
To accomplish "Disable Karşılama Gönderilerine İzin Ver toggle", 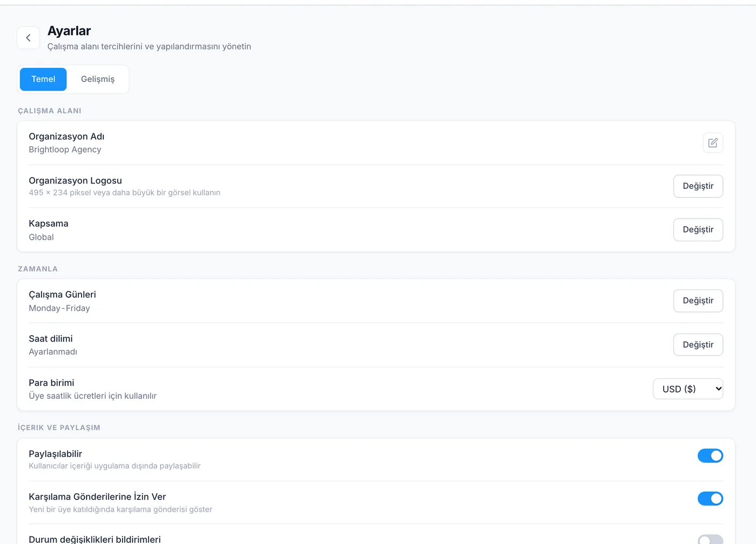I will pos(710,499).
